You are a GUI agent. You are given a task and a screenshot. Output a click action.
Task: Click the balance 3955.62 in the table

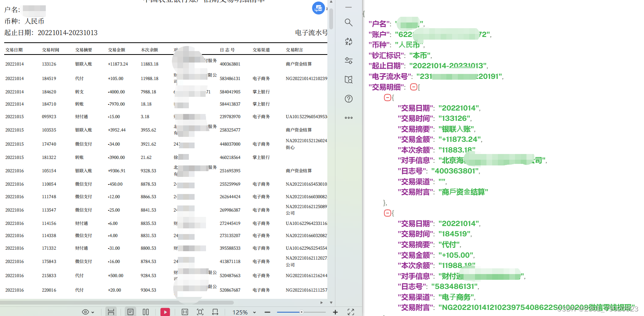pyautogui.click(x=148, y=130)
